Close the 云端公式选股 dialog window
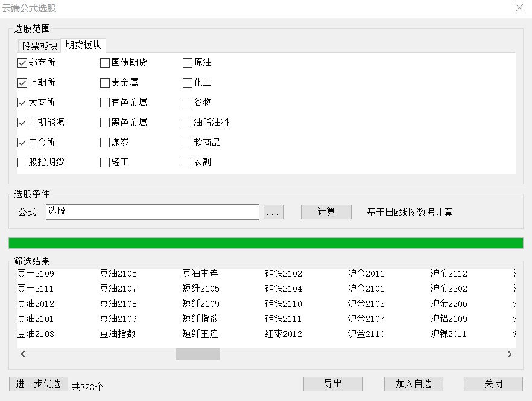 coord(519,8)
